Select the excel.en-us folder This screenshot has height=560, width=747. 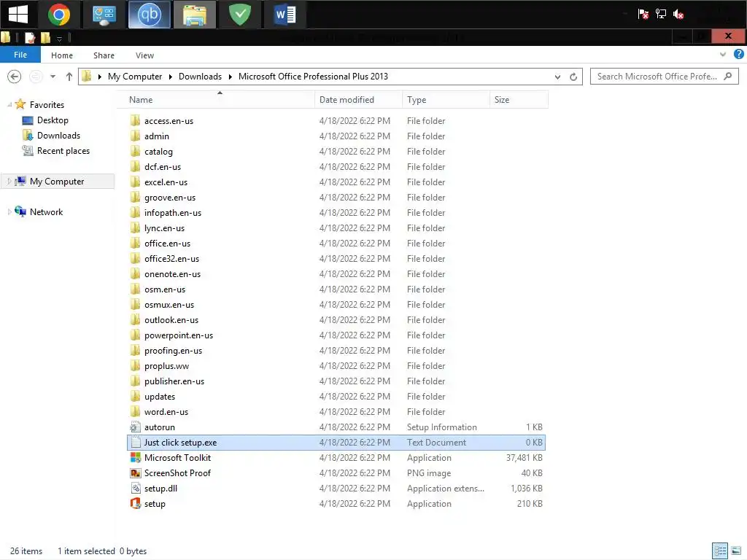(x=166, y=182)
